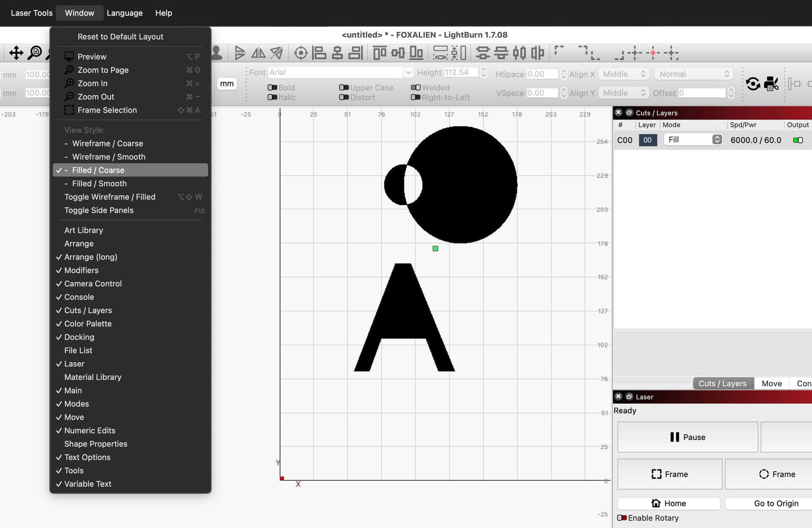Viewport: 812px width, 528px height.
Task: Toggle the Bold text switch
Action: (272, 88)
